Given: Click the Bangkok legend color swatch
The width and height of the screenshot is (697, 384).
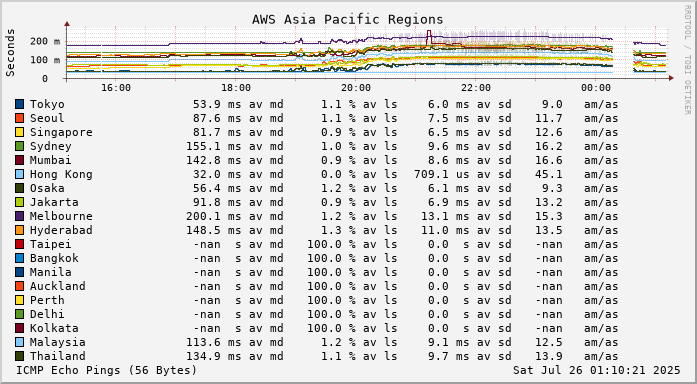Looking at the screenshot, I should tap(20, 258).
